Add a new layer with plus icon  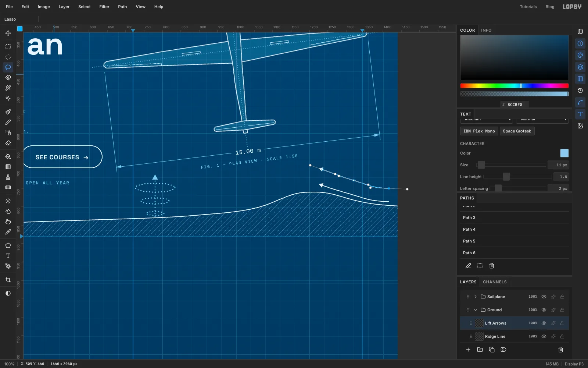tap(468, 350)
